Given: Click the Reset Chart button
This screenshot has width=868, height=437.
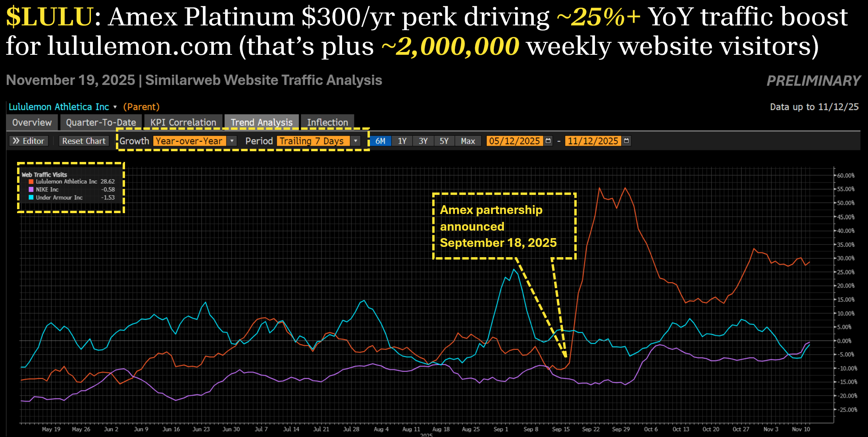Looking at the screenshot, I should pos(84,141).
